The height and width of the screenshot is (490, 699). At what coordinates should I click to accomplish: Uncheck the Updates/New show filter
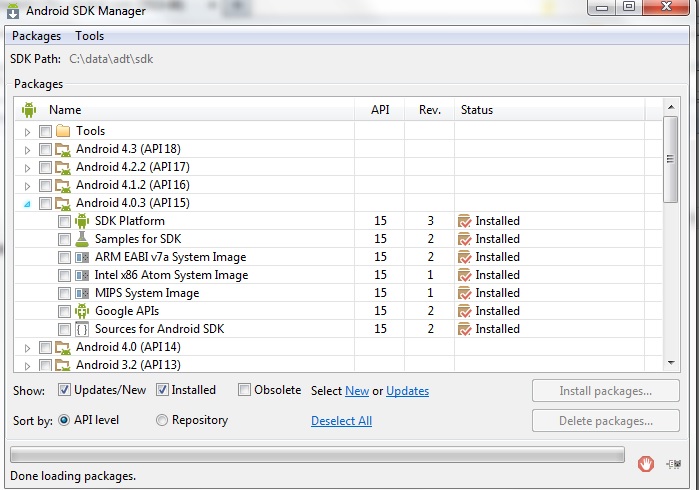(x=64, y=390)
